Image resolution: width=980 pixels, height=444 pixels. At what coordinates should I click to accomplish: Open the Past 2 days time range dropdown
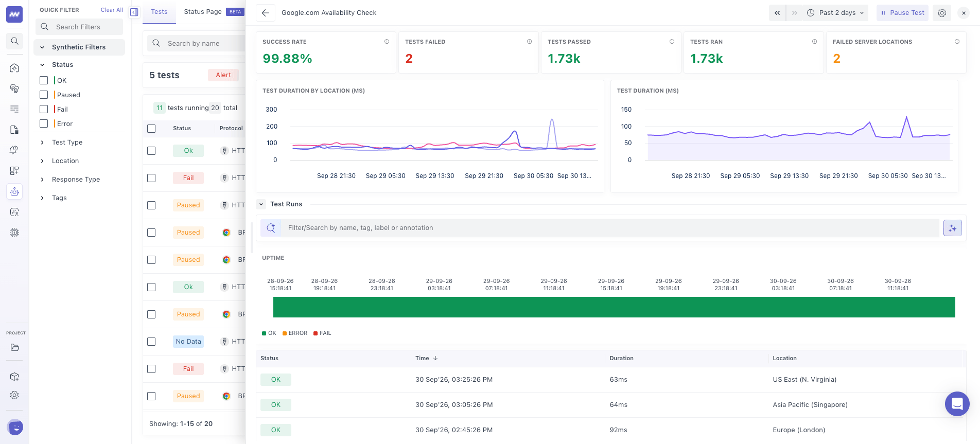tap(835, 13)
